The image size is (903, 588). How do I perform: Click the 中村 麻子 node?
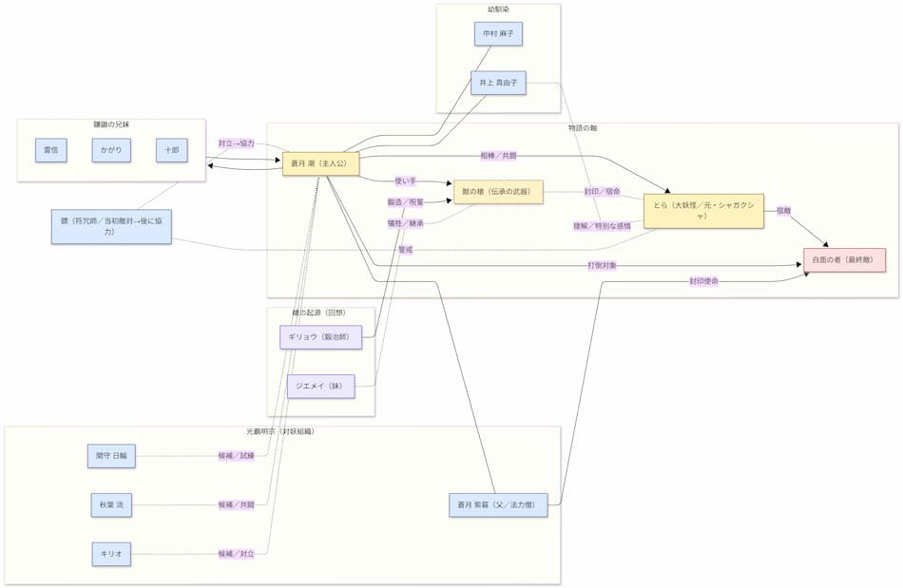(498, 34)
